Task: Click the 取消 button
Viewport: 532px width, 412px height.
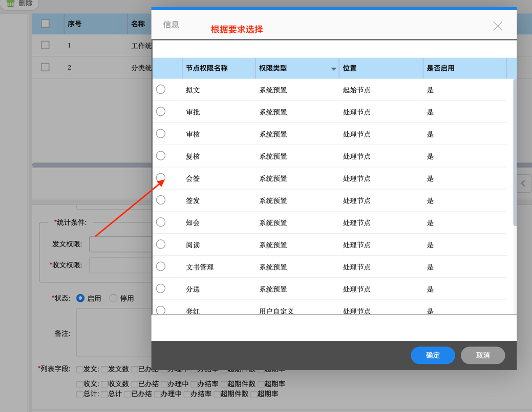Action: (x=482, y=355)
